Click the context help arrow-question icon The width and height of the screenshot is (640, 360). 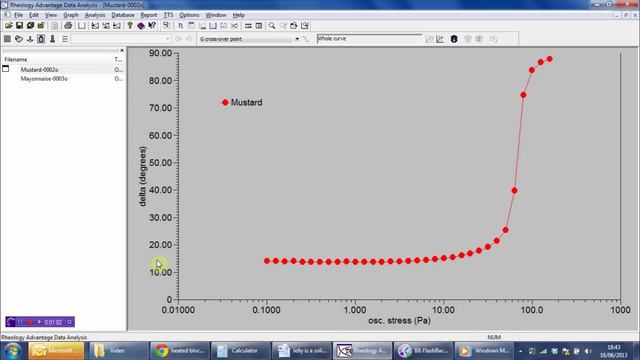(152, 26)
